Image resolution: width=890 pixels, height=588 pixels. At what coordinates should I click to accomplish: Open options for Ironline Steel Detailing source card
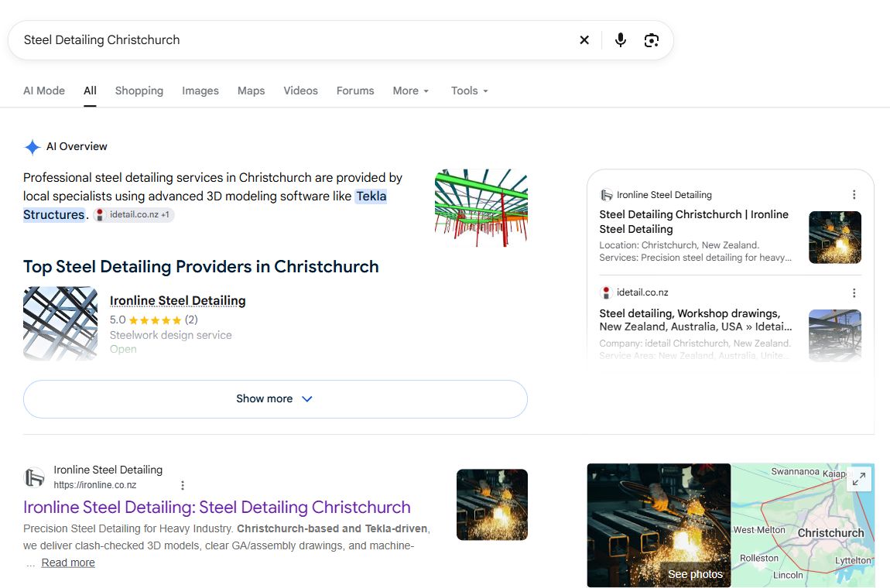pos(854,195)
